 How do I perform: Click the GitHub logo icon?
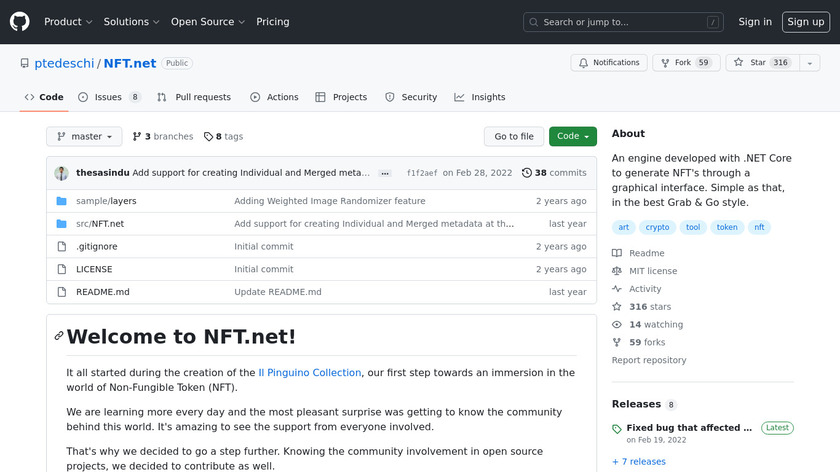20,21
